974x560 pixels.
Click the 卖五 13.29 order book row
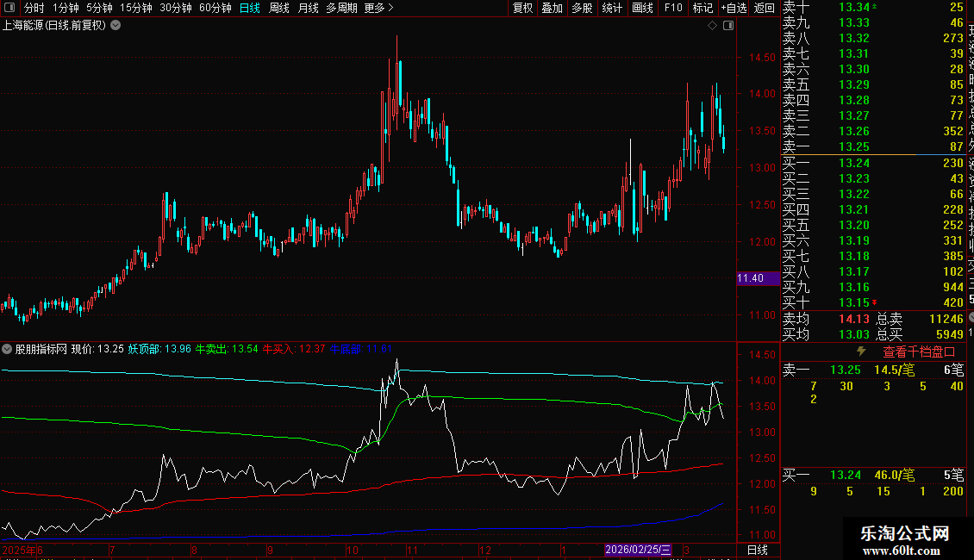pos(873,84)
